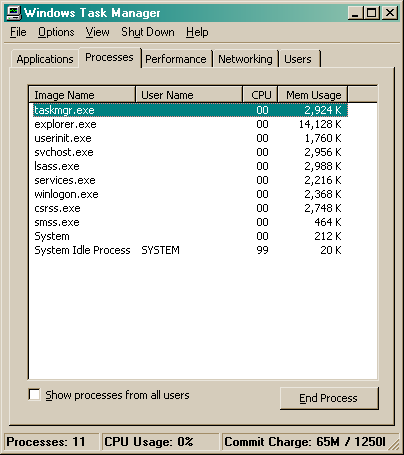Screen dimensions: 404x455
Task: Switch to the Performance tab
Action: pyautogui.click(x=176, y=59)
